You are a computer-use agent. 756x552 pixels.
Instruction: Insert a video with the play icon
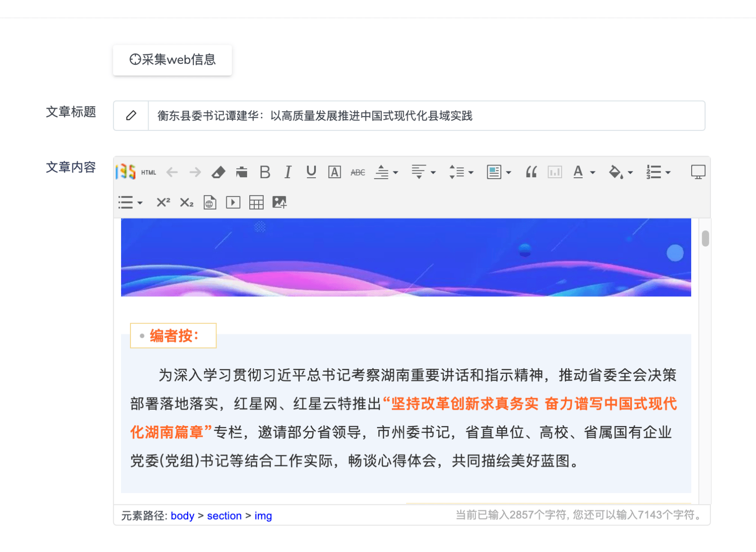pyautogui.click(x=233, y=202)
